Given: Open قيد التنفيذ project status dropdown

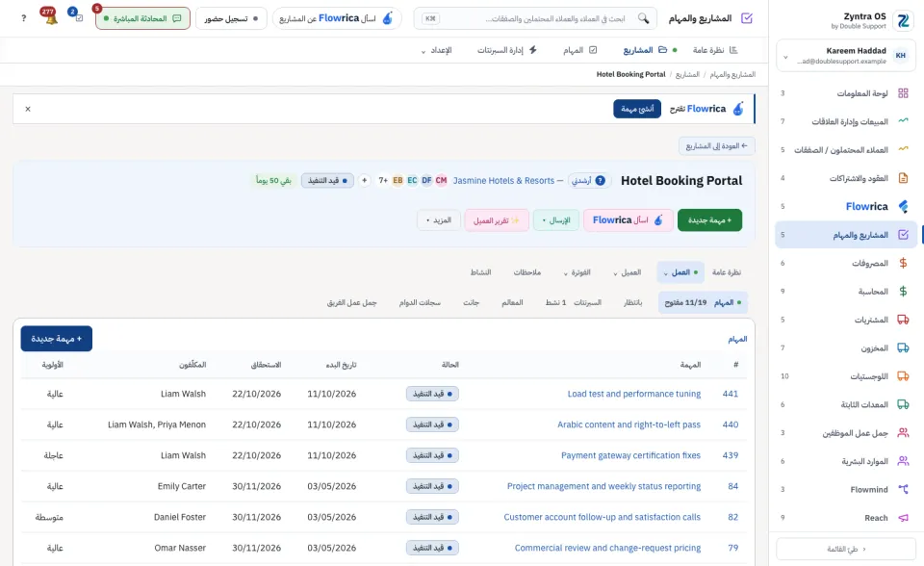Looking at the screenshot, I should coord(327,180).
